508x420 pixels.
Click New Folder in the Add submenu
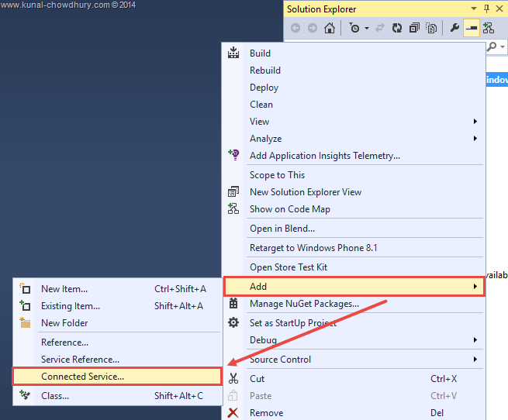pos(118,323)
